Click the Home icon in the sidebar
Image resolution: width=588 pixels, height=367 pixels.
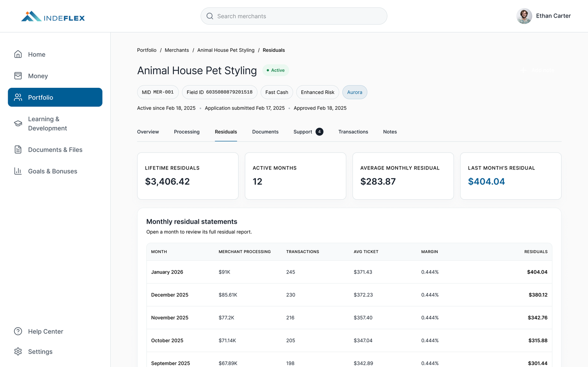point(18,54)
